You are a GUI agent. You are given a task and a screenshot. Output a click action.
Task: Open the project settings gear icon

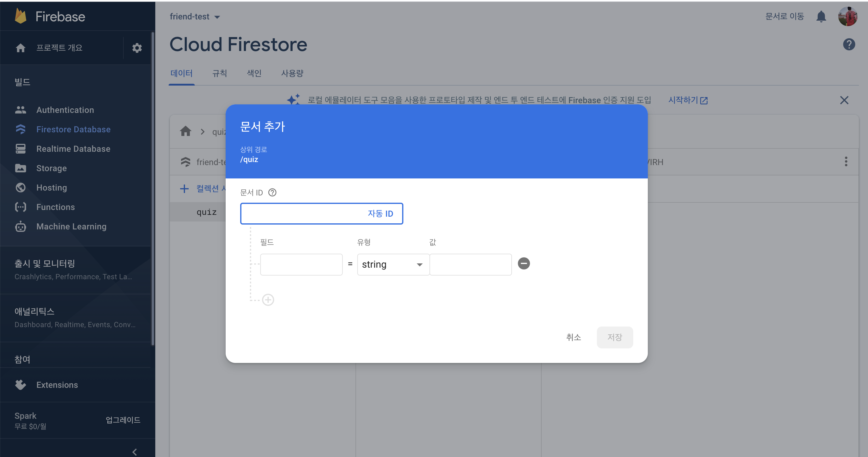click(137, 48)
